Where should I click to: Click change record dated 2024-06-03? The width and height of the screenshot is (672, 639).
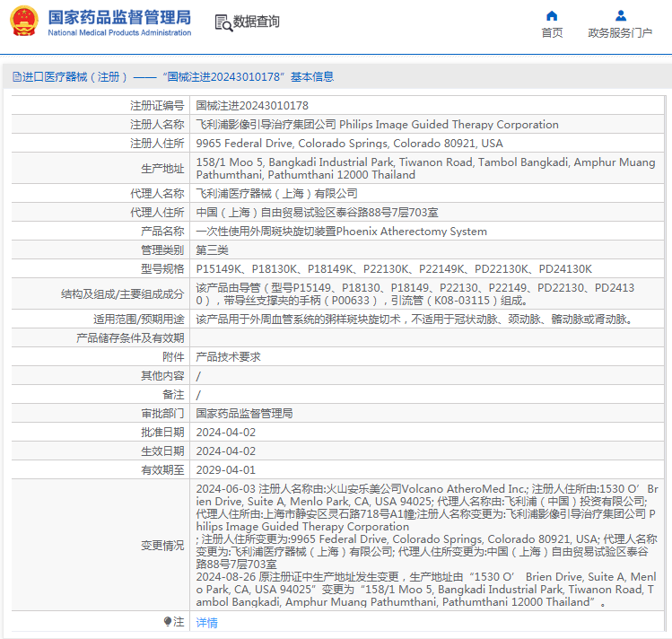427,526
